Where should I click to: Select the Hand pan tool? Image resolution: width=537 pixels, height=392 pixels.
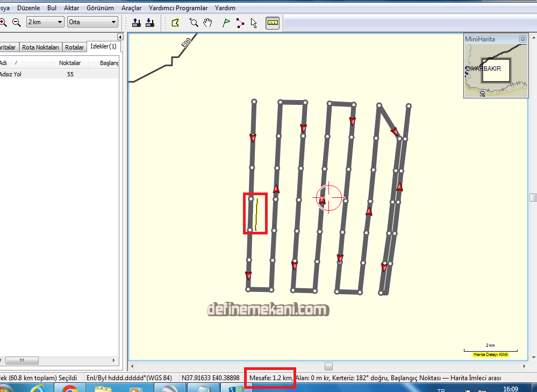click(x=207, y=22)
